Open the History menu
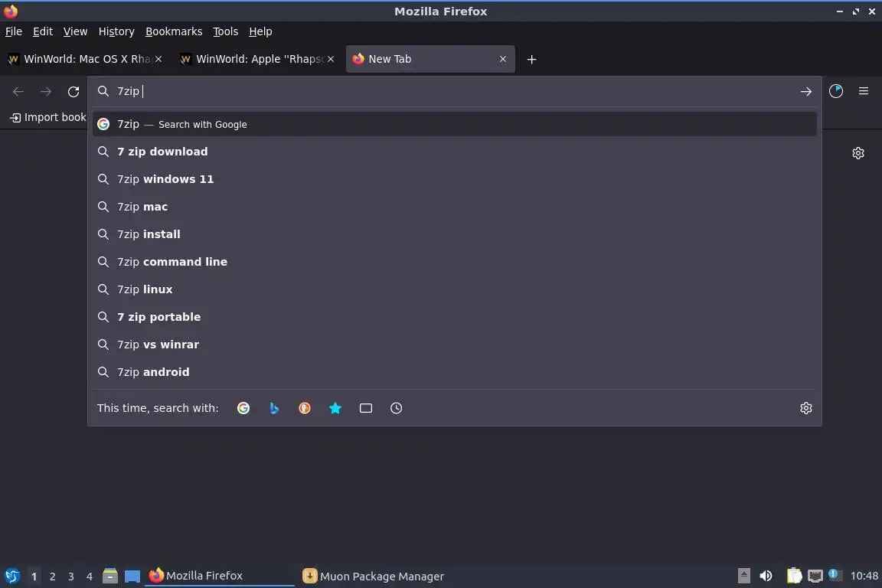 [116, 31]
